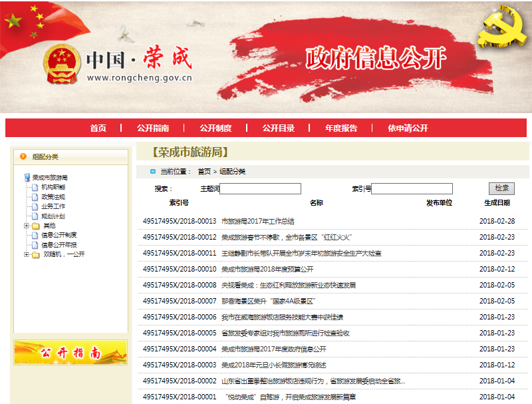The image size is (532, 404).
Task: Open the 公开指南 navigation menu item
Action: tap(153, 128)
